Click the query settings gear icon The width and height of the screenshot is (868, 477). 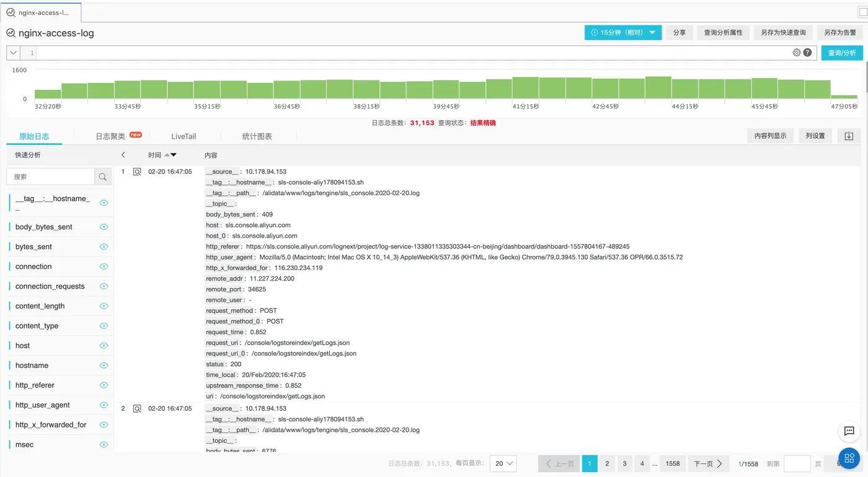click(x=797, y=53)
